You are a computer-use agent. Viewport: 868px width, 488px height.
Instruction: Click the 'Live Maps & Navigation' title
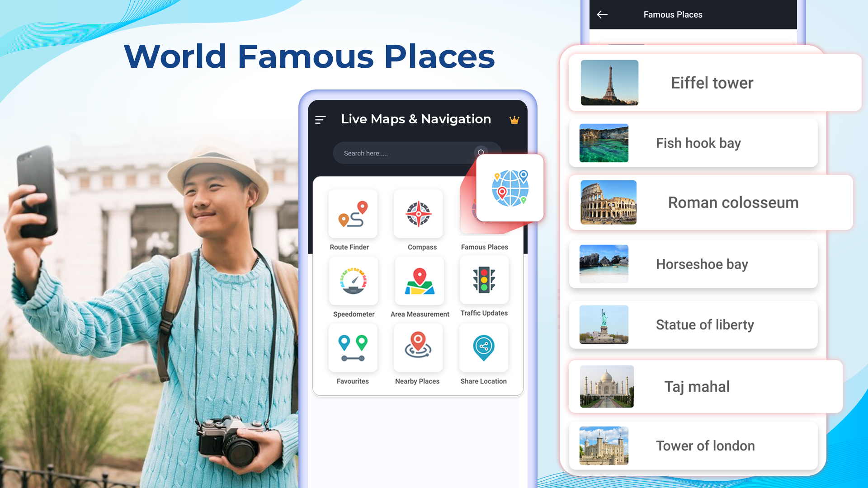point(416,119)
